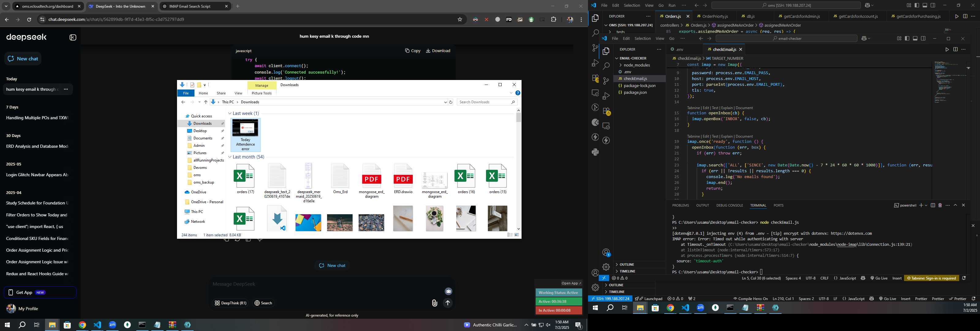Viewport: 980px width, 331px height.
Task: Open Manage gear in email-checker activity bar
Action: (x=606, y=267)
